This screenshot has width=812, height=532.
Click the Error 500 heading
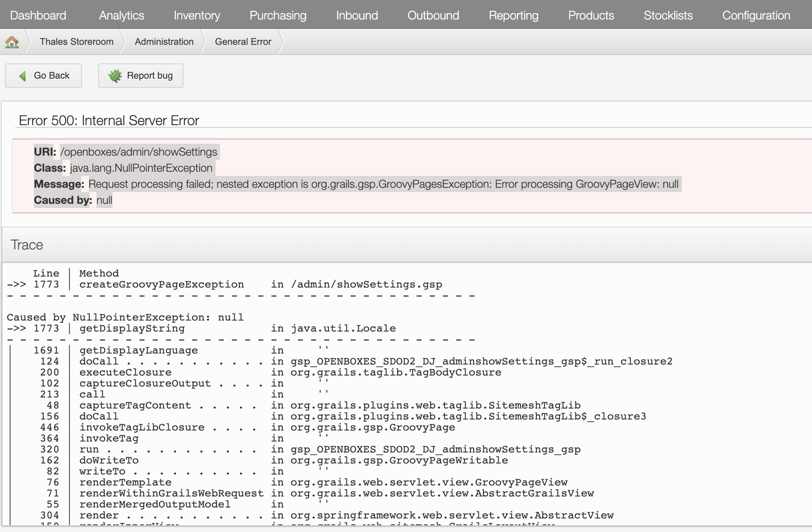109,121
